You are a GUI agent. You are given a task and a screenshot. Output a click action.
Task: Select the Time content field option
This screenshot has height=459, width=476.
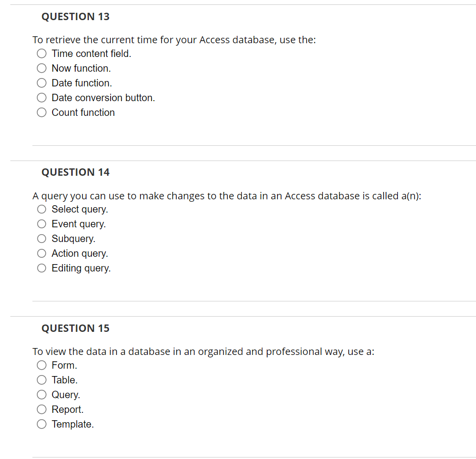tap(41, 53)
